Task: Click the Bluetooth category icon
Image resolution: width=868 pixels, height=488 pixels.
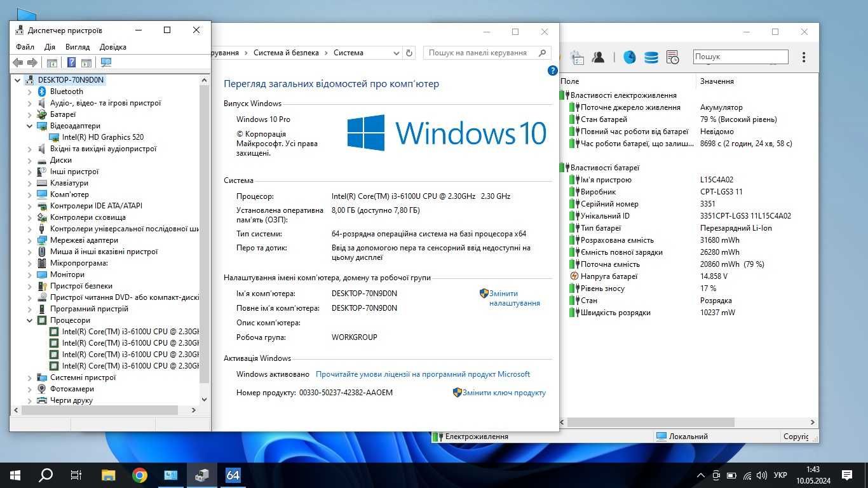Action: click(x=42, y=91)
